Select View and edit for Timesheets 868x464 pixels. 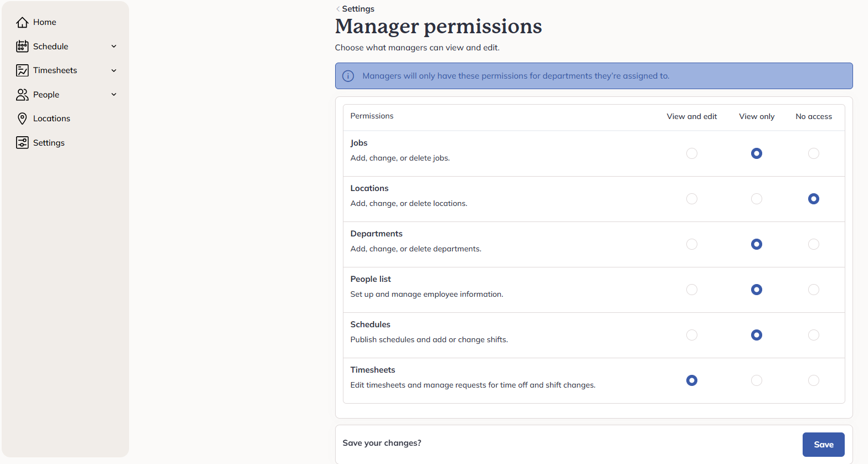tap(692, 380)
